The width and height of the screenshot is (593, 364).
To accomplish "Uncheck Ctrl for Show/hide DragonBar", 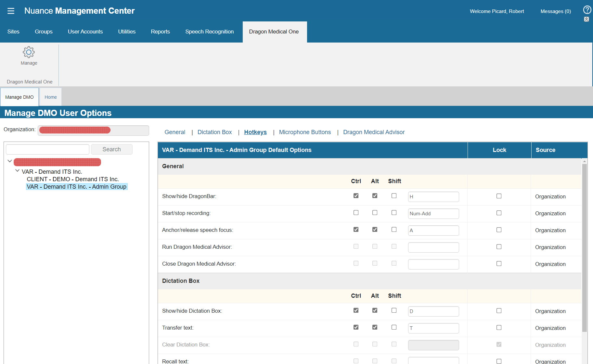I will pos(356,196).
